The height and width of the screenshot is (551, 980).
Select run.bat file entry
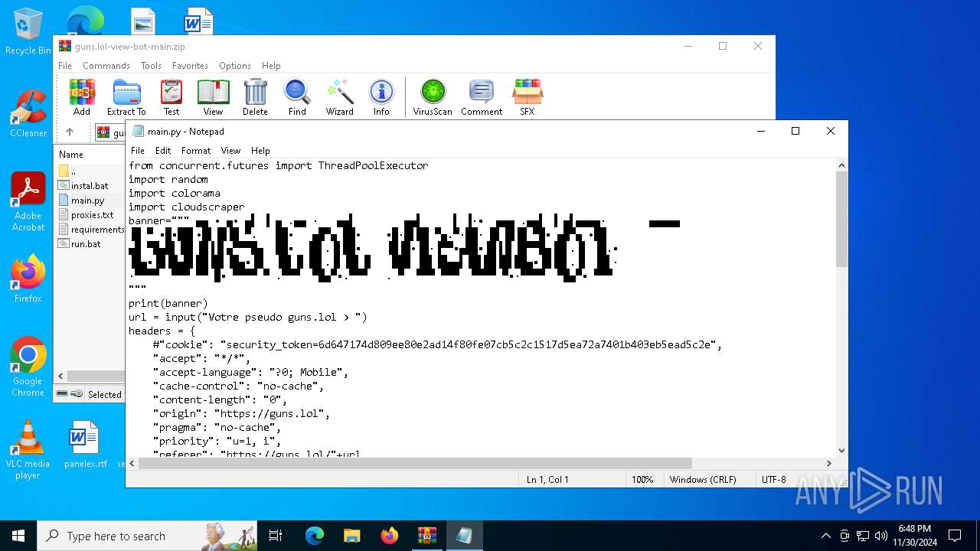pos(80,244)
